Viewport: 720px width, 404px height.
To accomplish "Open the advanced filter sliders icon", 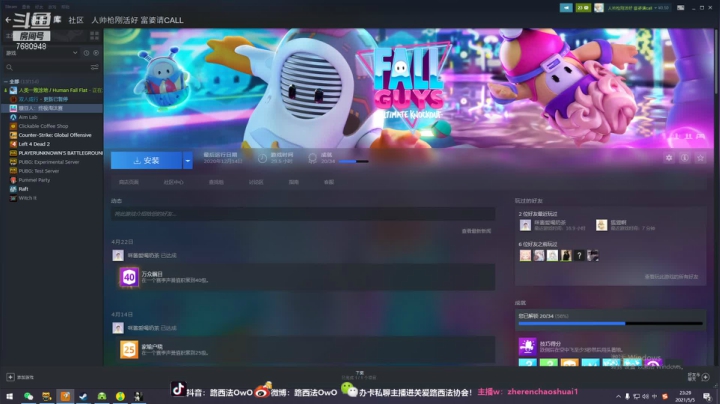I will [x=95, y=67].
